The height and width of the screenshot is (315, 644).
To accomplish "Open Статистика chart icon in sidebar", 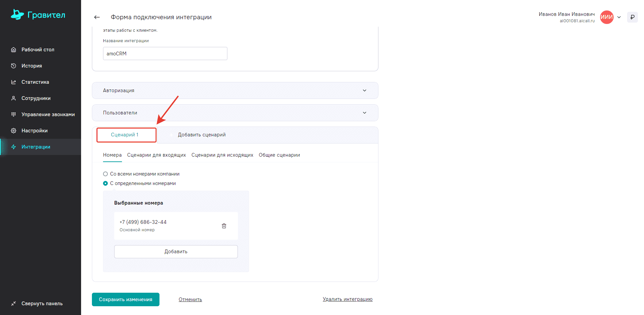I will (x=14, y=82).
